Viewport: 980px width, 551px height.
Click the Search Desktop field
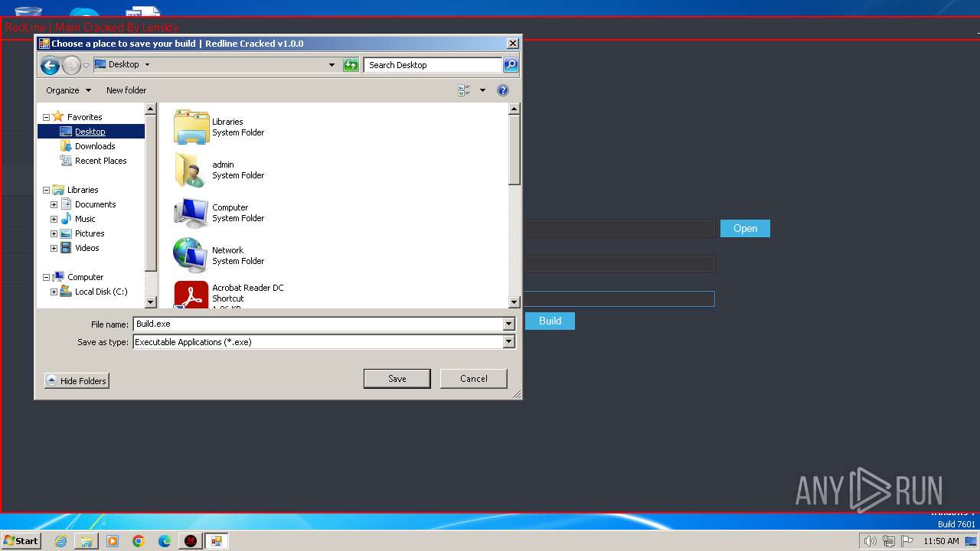click(433, 65)
